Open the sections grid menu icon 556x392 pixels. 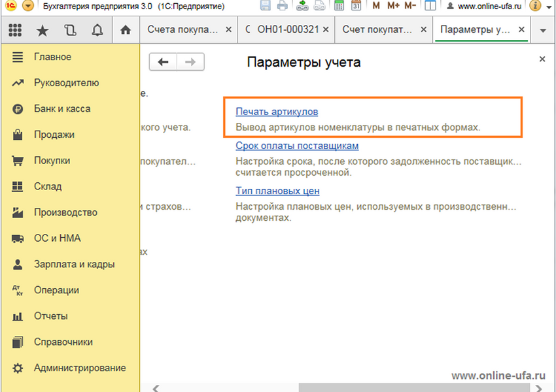(x=15, y=30)
